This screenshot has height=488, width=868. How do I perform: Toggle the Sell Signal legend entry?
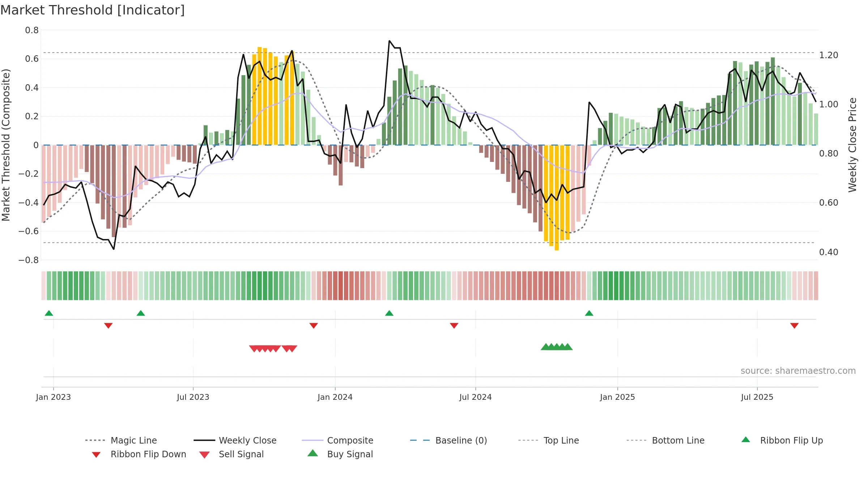pos(231,454)
